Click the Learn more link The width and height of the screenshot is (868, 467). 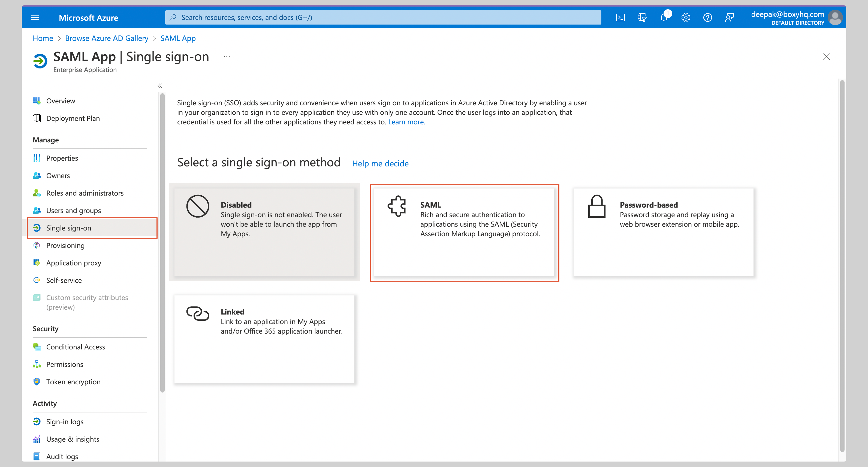click(x=406, y=122)
